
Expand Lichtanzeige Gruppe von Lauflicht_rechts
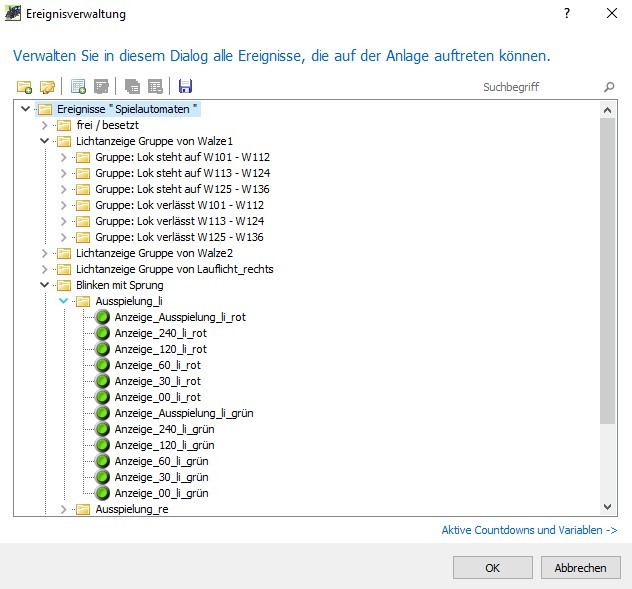click(x=44, y=269)
